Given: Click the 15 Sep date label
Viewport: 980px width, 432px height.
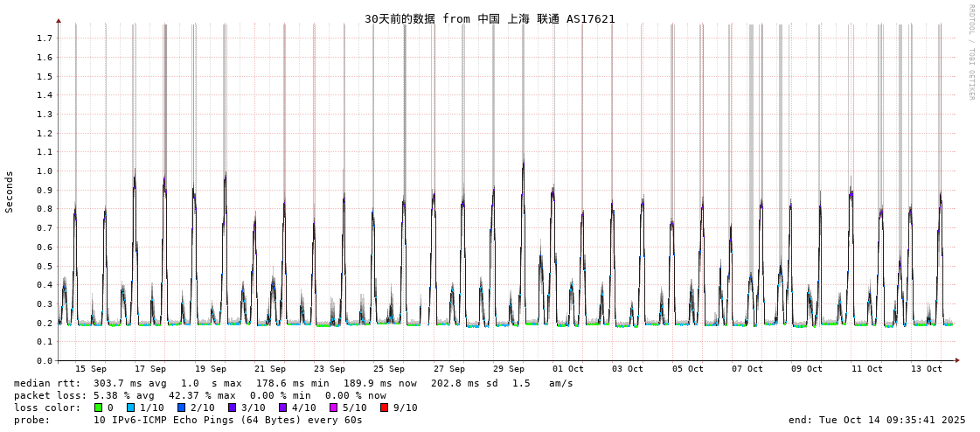Looking at the screenshot, I should pos(91,369).
